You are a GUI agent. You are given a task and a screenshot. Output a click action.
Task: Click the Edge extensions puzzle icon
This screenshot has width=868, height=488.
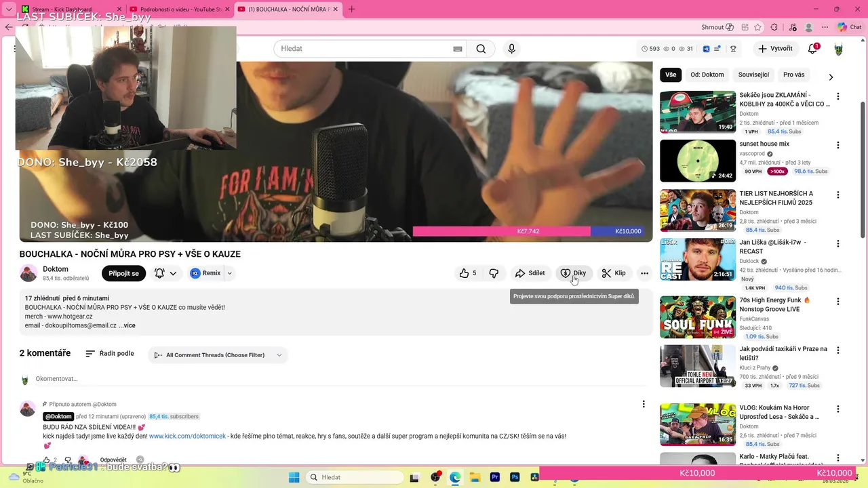(x=774, y=27)
